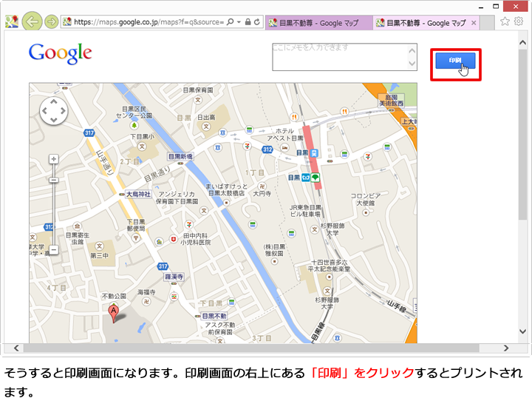Open the address bar dropdown arrow
The image size is (532, 398).
click(239, 22)
